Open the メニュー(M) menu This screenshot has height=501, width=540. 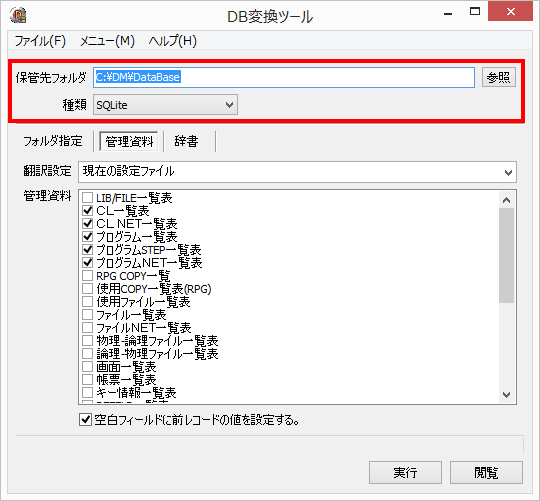click(107, 41)
